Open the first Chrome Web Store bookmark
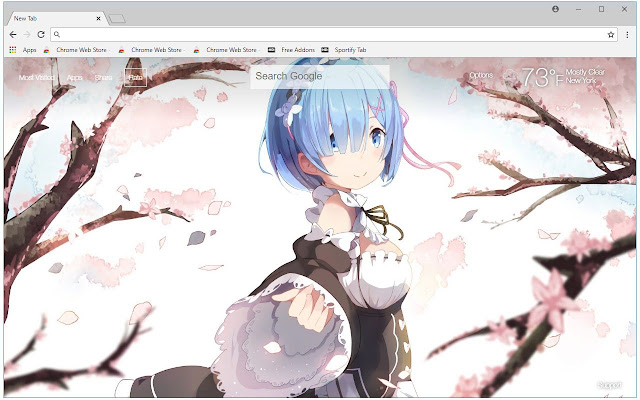 point(76,50)
